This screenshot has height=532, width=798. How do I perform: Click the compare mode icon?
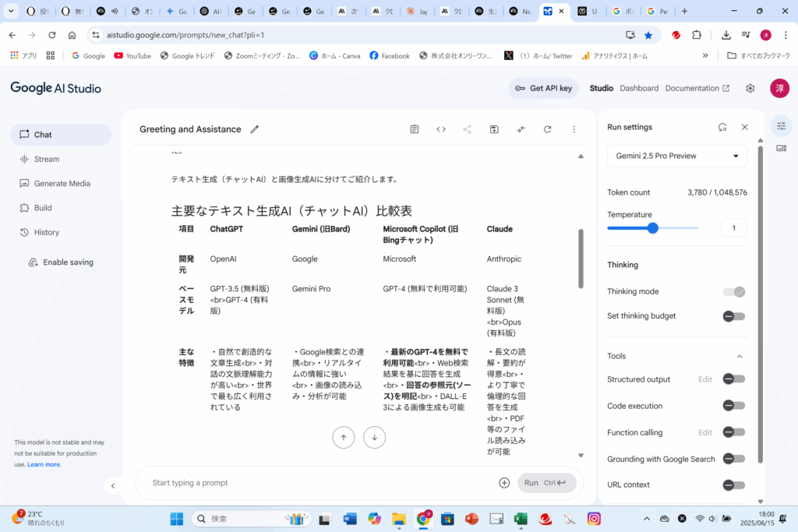click(x=521, y=129)
